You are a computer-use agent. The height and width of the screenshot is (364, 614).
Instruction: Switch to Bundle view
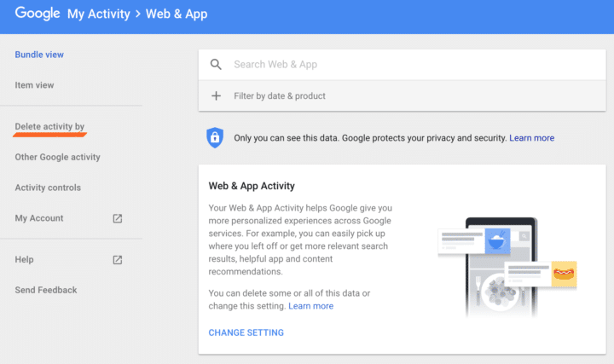[x=39, y=55]
